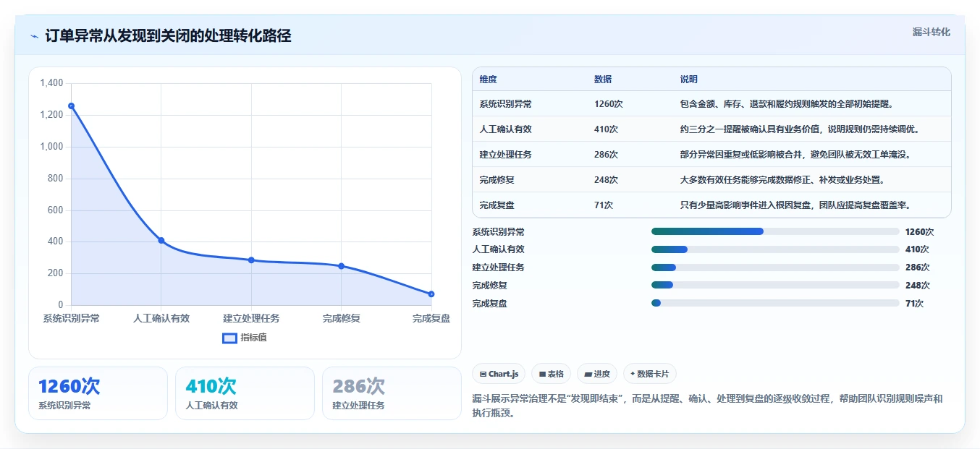The height and width of the screenshot is (449, 980).
Task: Click the chart point for 完成修复
Action: point(342,266)
